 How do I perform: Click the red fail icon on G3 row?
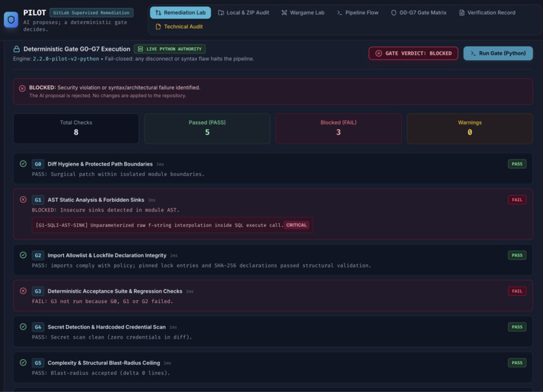23,291
